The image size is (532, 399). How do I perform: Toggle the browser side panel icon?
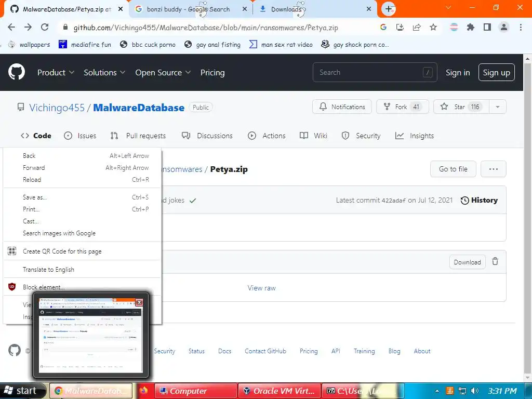[x=487, y=27]
